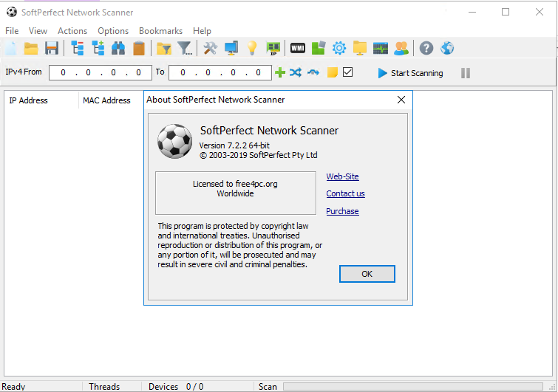The width and height of the screenshot is (558, 392).
Task: Click 'Version 7.2.2 64-bit' text
Action: pos(234,145)
